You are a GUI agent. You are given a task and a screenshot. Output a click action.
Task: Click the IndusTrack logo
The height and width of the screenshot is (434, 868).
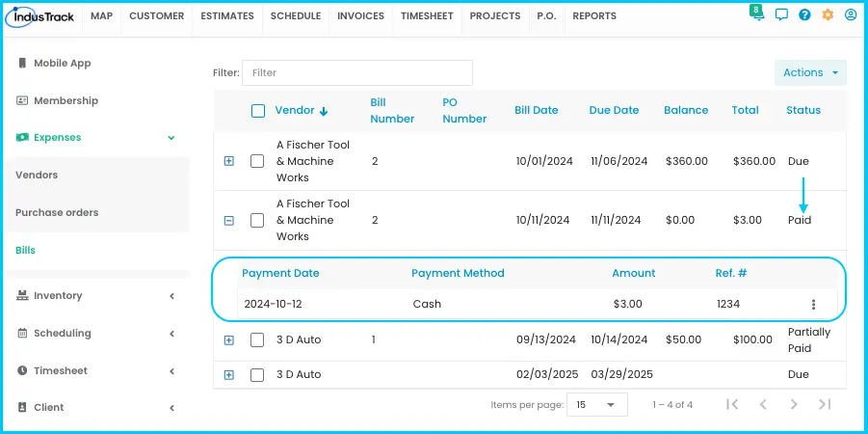coord(39,16)
